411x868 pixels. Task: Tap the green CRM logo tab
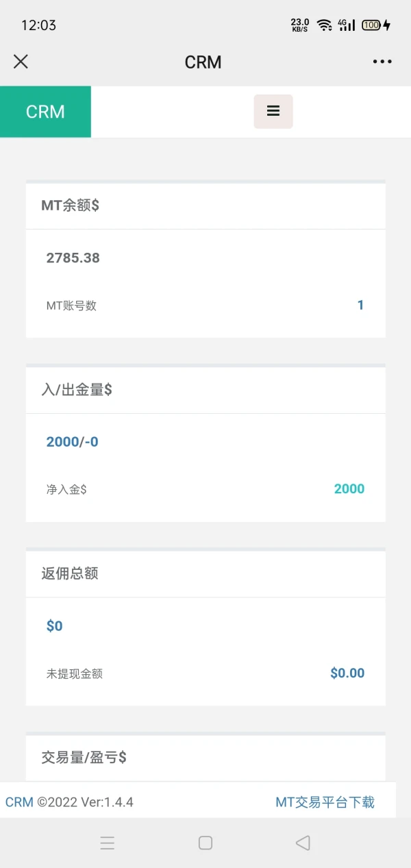click(x=45, y=112)
